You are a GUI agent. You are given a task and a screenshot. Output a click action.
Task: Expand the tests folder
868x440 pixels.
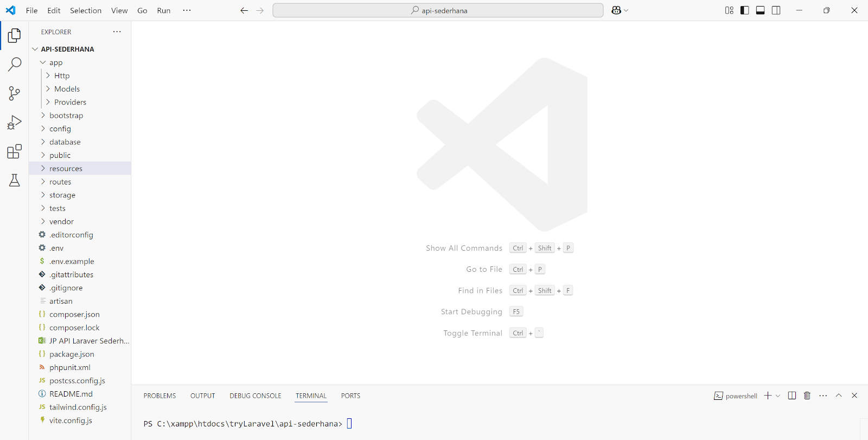pyautogui.click(x=80, y=208)
